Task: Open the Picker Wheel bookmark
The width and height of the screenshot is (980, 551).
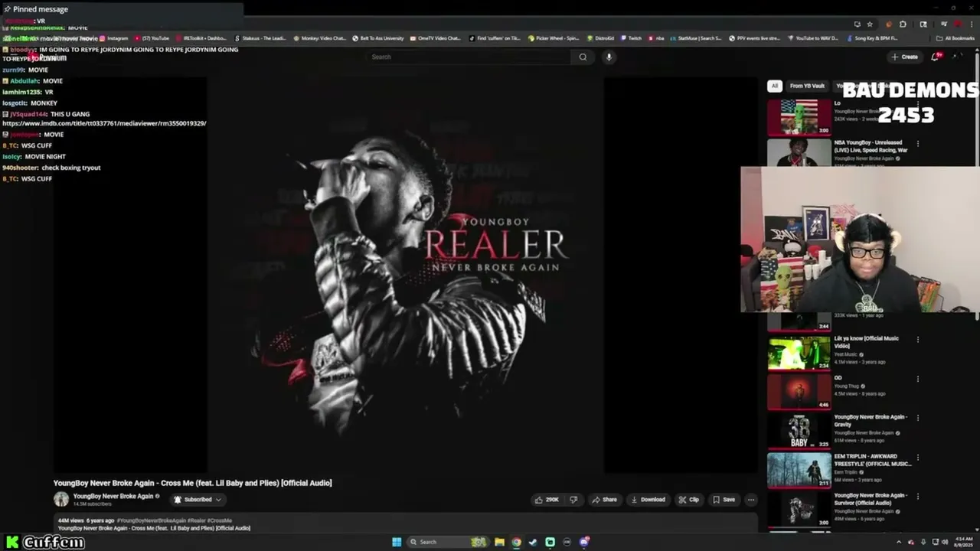Action: pos(554,38)
